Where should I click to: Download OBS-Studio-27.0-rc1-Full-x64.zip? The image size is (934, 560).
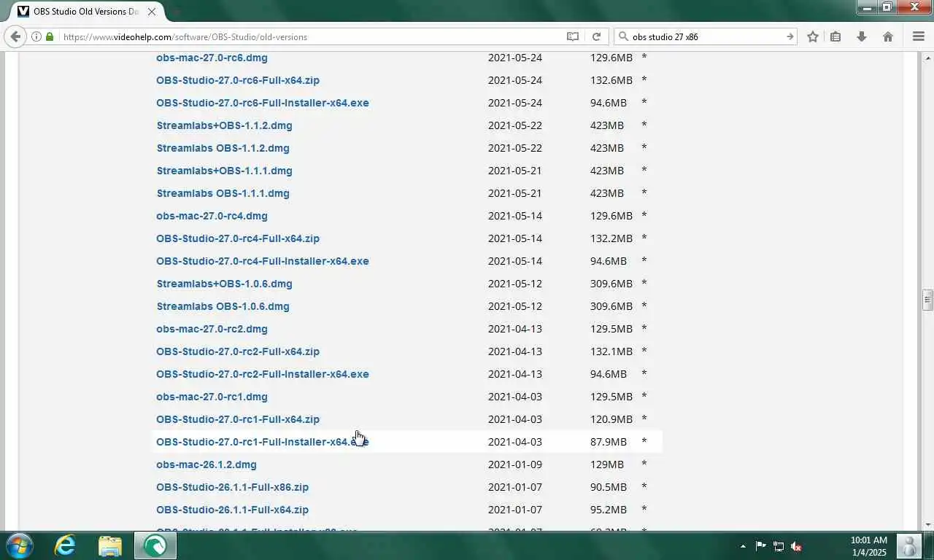point(238,419)
